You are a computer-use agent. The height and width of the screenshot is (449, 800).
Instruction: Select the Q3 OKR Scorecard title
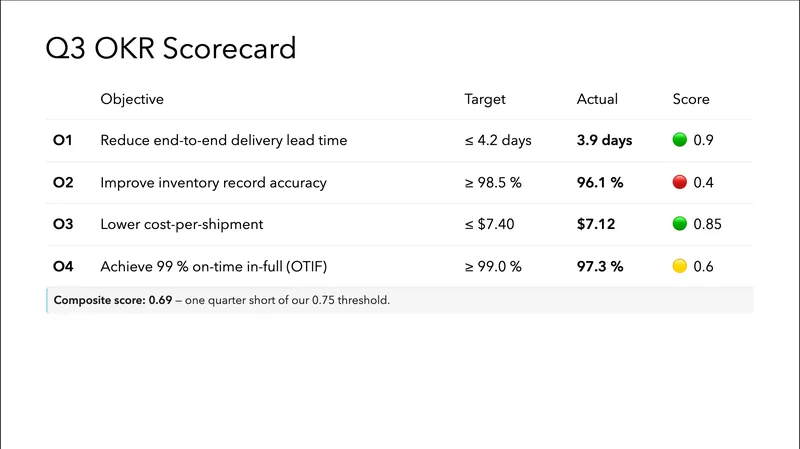(x=171, y=48)
